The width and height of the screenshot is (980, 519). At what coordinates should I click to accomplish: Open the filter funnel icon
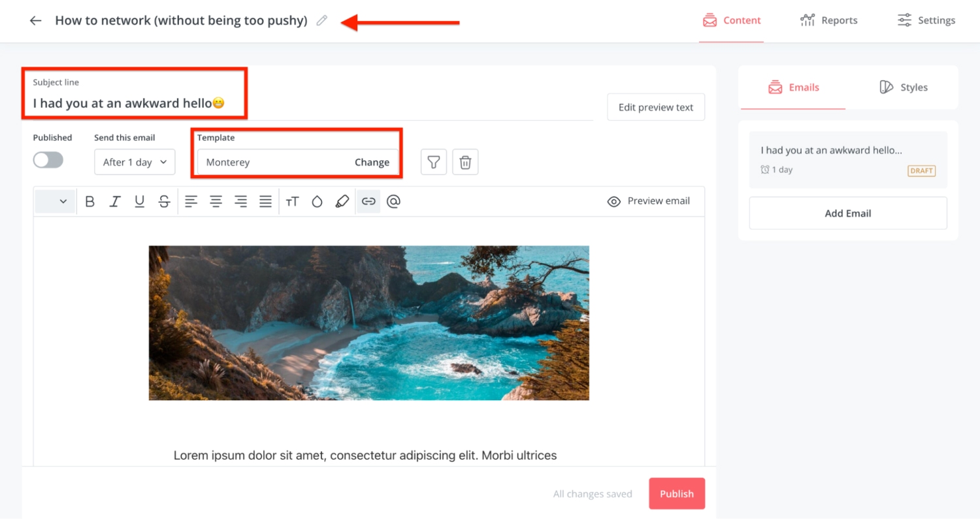[x=434, y=162]
